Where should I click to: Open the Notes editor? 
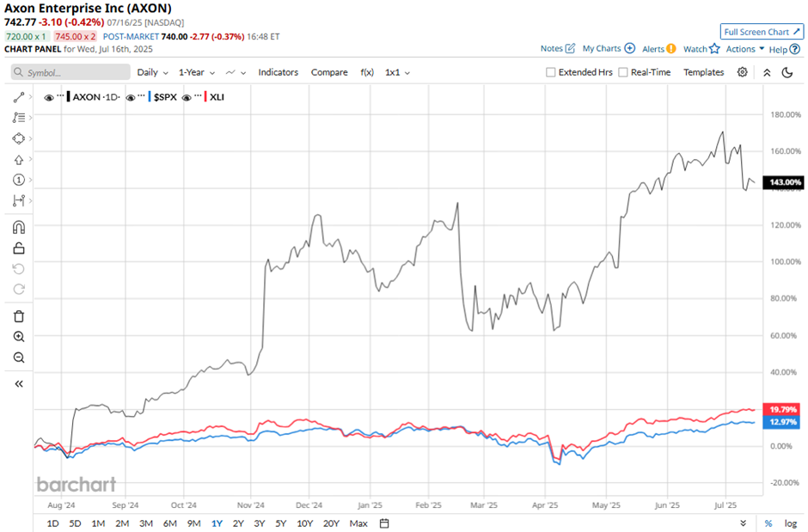point(558,48)
